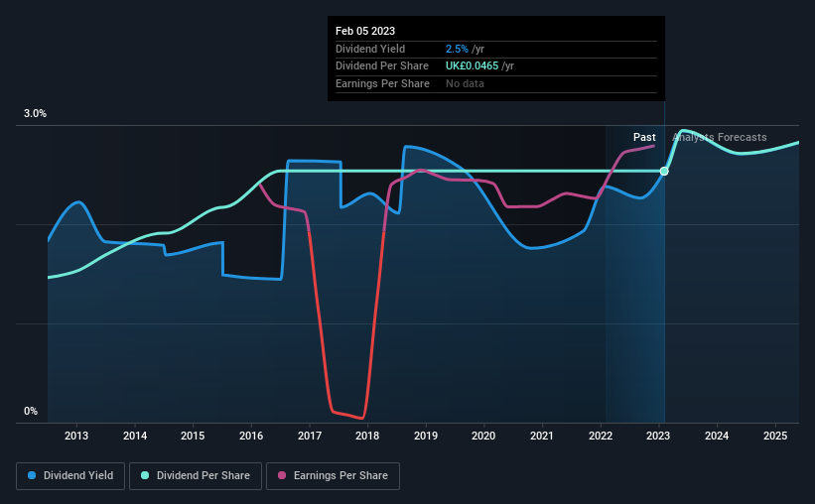Toggle the Dividend Yield legend button
Screen dimensions: 815x504
(70, 476)
